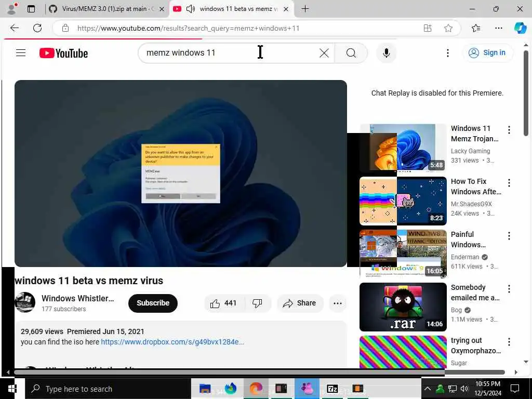The width and height of the screenshot is (532, 399).
Task: Open the Favorites list icon
Action: (x=476, y=28)
